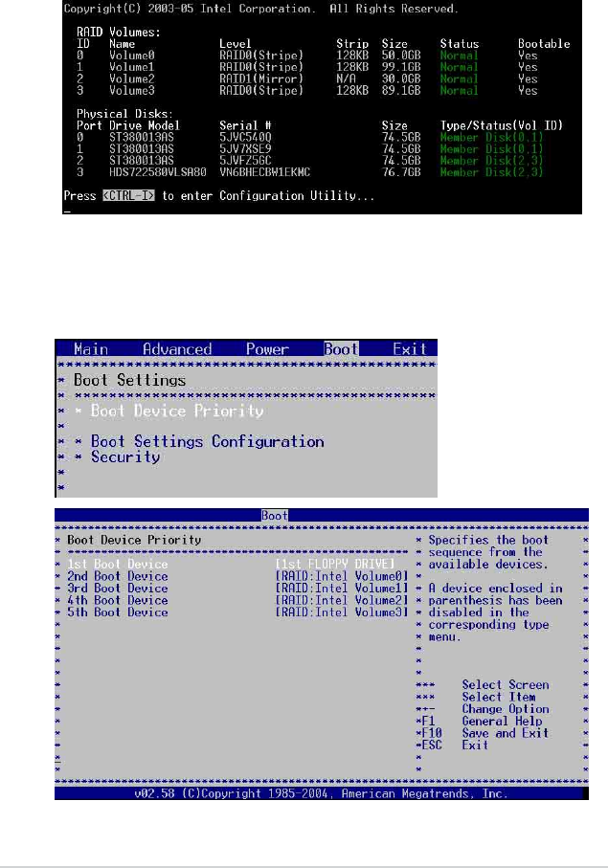This screenshot has width=608, height=868.
Task: Click the 99.1GB volume size
Action: point(401,67)
